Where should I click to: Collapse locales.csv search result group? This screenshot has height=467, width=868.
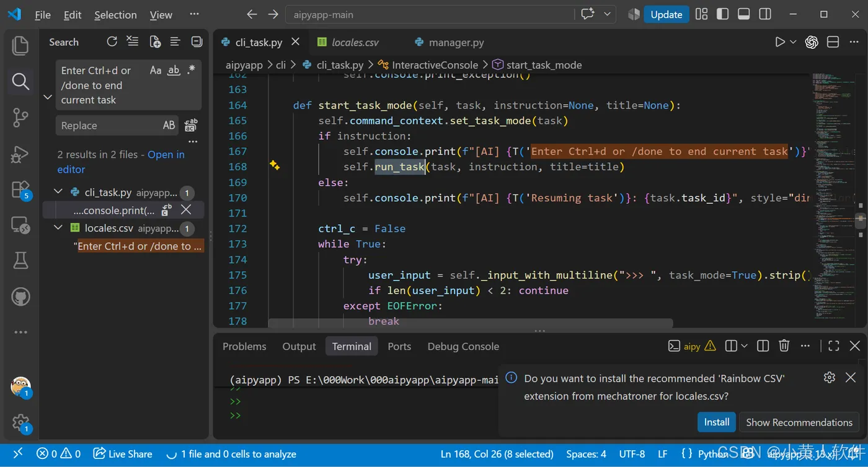point(58,228)
